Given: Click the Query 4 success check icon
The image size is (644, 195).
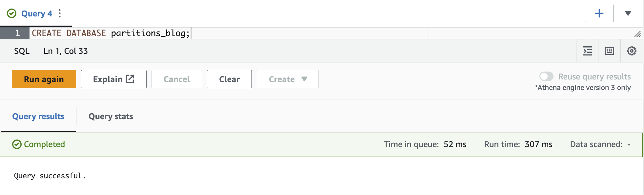Looking at the screenshot, I should click(12, 13).
